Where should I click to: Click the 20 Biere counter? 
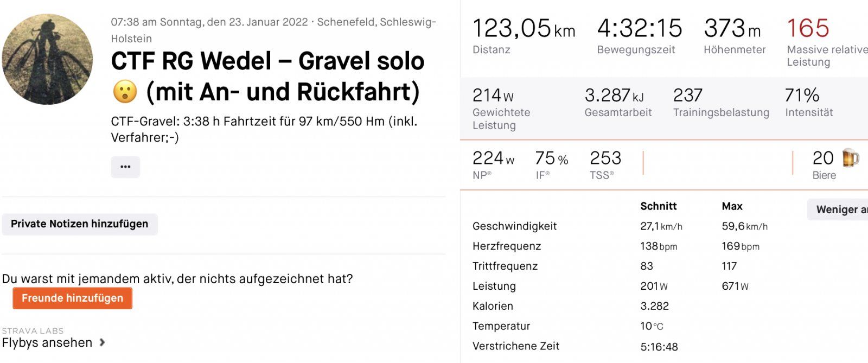pyautogui.click(x=835, y=164)
